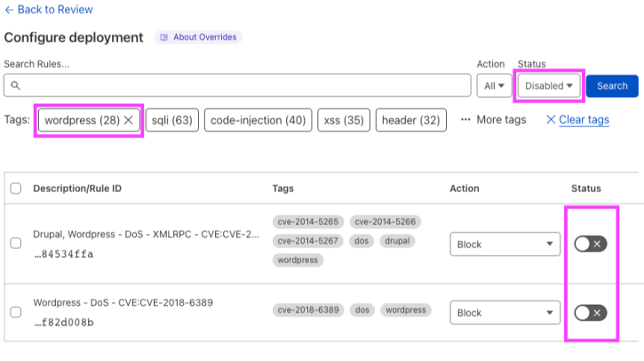Select the Drupal, Wordpress XMLRPC rule checkbox
The width and height of the screenshot is (644, 361).
16,244
